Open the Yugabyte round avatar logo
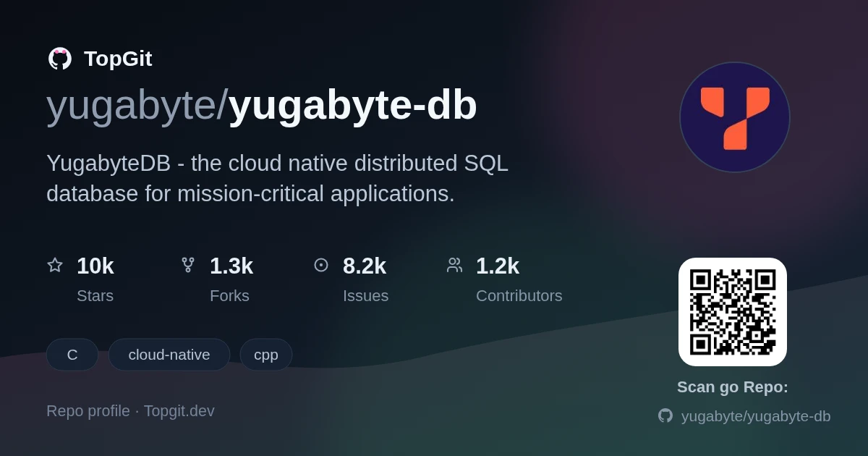Viewport: 868px width, 456px height. 735,117
